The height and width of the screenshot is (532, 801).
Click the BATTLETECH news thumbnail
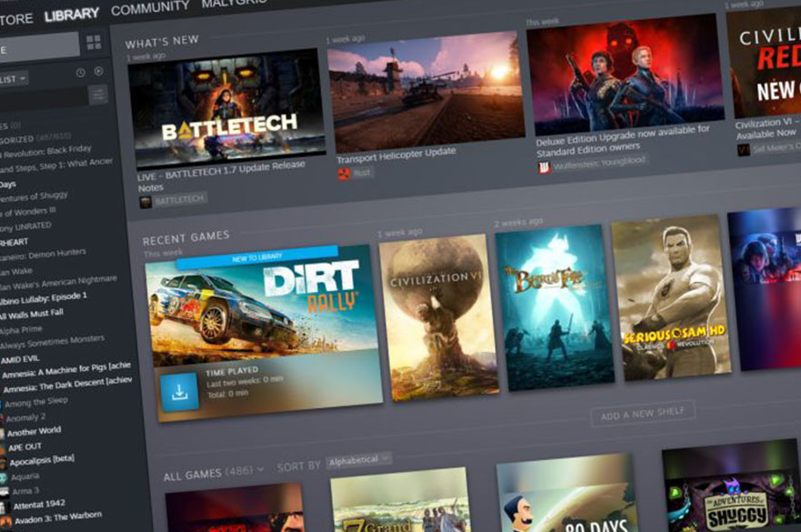pyautogui.click(x=226, y=107)
